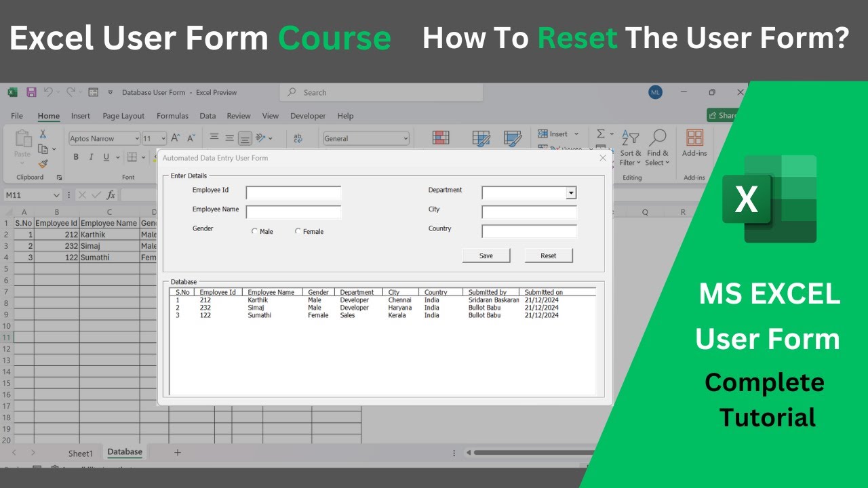868x488 pixels.
Task: Switch to the Data tab
Action: click(208, 116)
